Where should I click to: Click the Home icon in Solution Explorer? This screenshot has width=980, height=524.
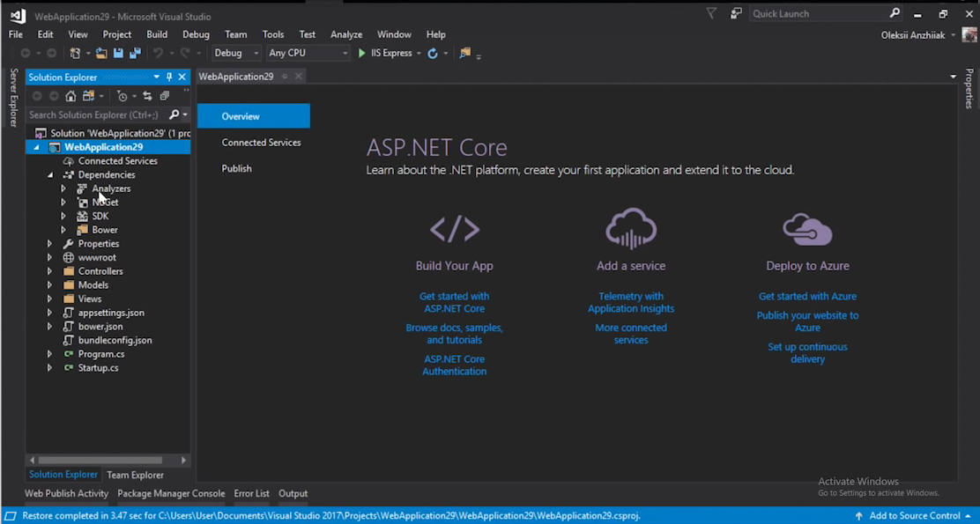point(71,96)
